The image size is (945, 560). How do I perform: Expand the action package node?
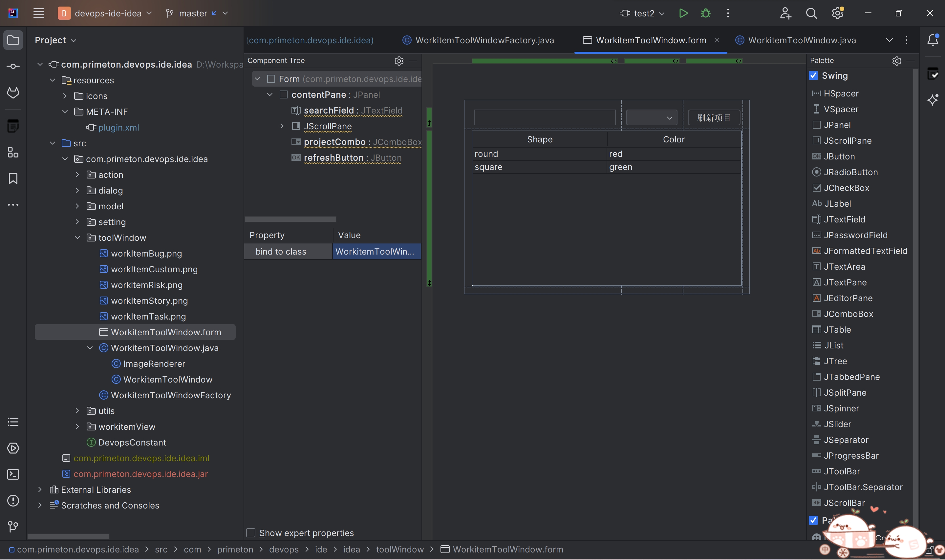[77, 174]
